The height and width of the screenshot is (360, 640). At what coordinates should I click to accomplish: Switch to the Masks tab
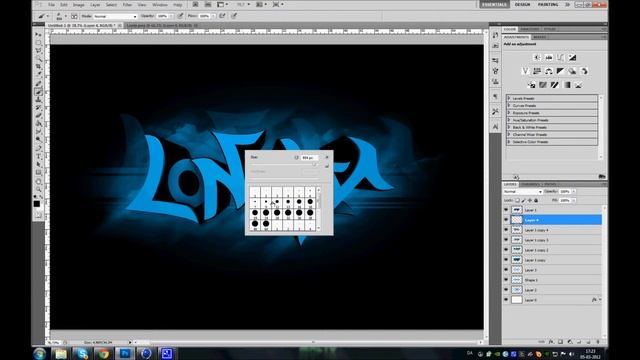(x=540, y=37)
